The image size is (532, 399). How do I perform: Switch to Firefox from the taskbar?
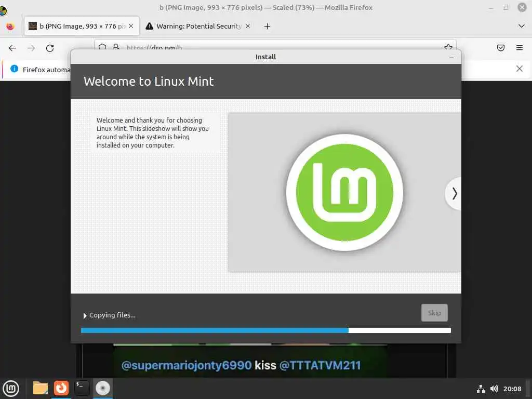point(61,388)
